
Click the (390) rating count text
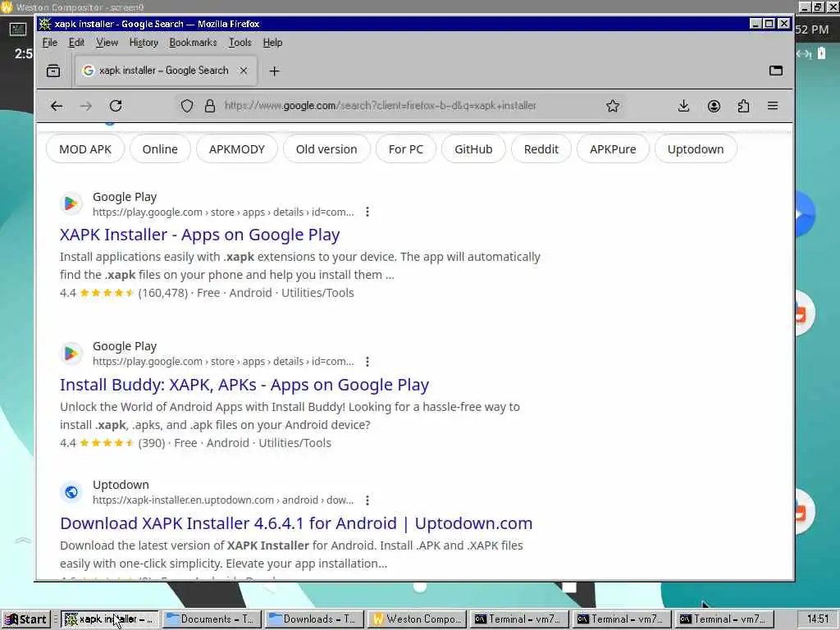pyautogui.click(x=152, y=443)
